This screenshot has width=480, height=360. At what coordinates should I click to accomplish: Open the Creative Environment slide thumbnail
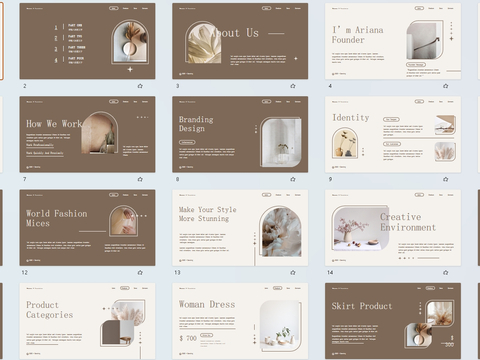point(393,228)
